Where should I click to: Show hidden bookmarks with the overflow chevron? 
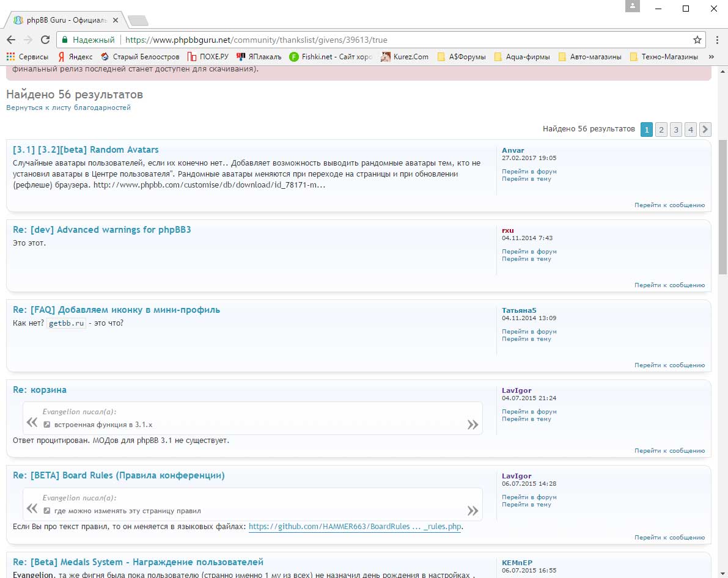pyautogui.click(x=711, y=57)
